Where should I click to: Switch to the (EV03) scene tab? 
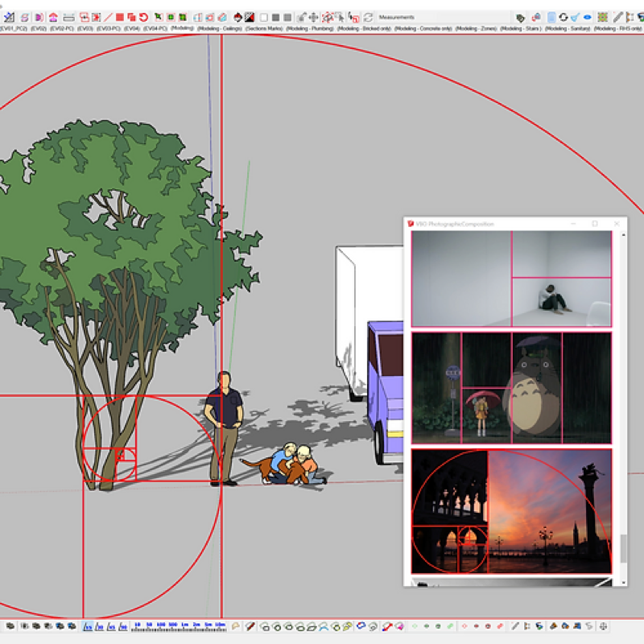point(82,28)
